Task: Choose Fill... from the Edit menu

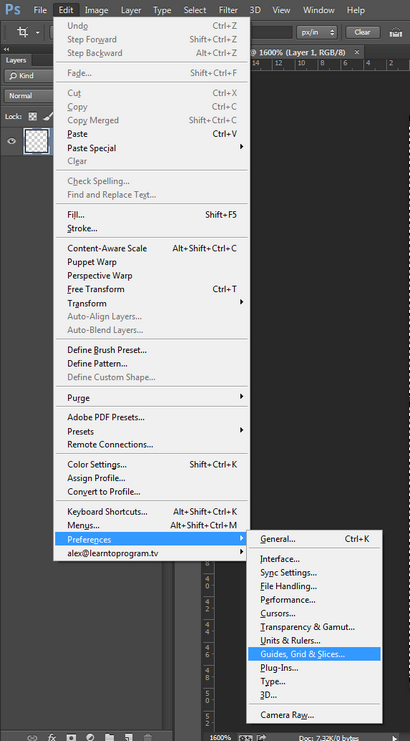Action: click(152, 215)
